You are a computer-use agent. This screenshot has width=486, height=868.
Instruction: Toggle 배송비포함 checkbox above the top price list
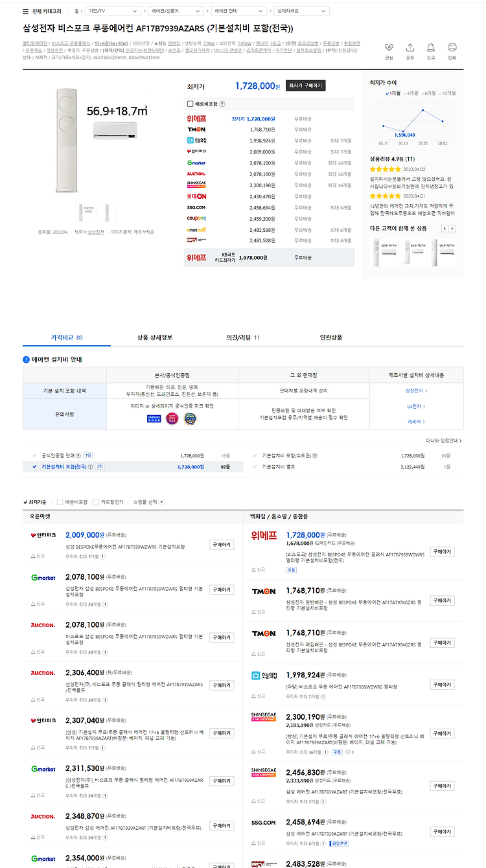tap(190, 104)
